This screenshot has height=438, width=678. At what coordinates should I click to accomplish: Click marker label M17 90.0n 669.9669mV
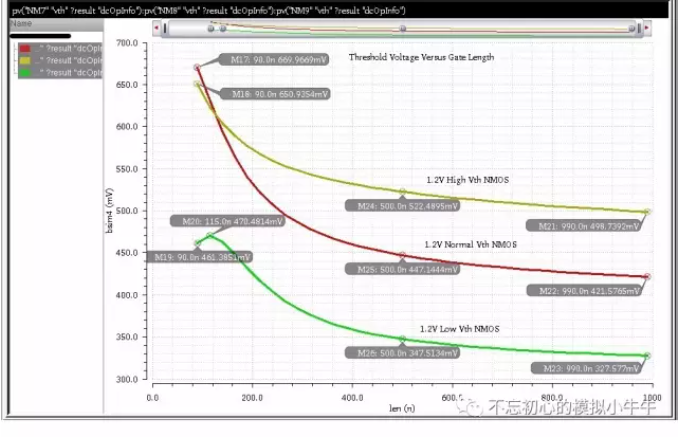click(274, 60)
